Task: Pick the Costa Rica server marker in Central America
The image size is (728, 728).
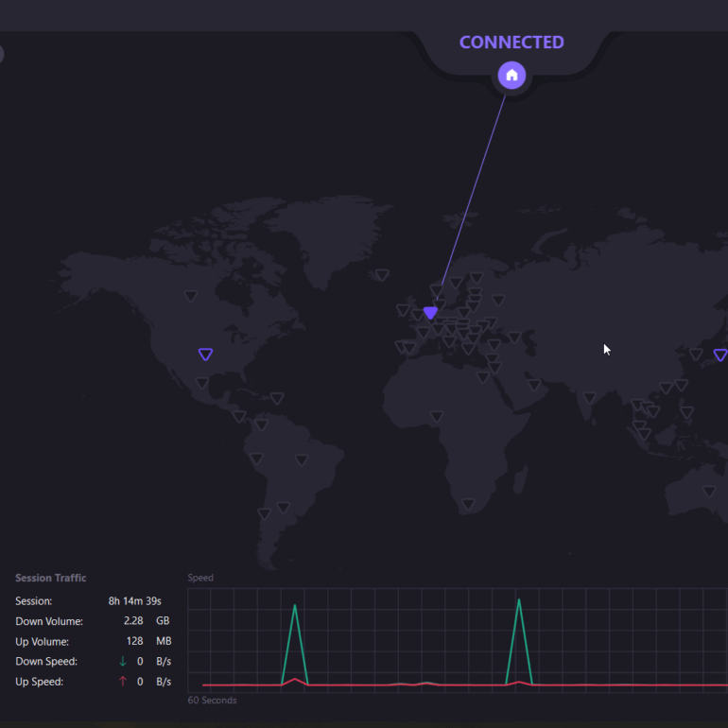Action: coord(238,416)
